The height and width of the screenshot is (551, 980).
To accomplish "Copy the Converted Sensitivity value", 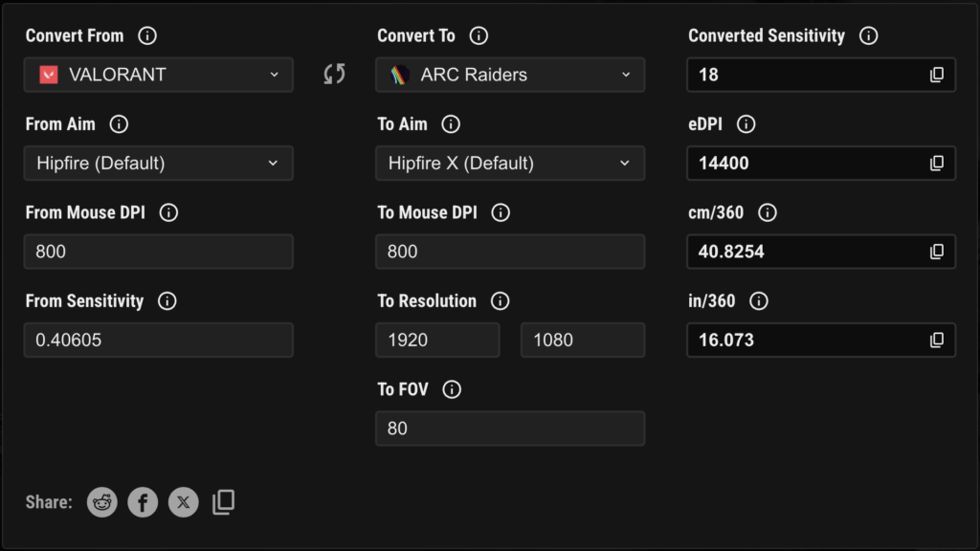I will coord(937,75).
